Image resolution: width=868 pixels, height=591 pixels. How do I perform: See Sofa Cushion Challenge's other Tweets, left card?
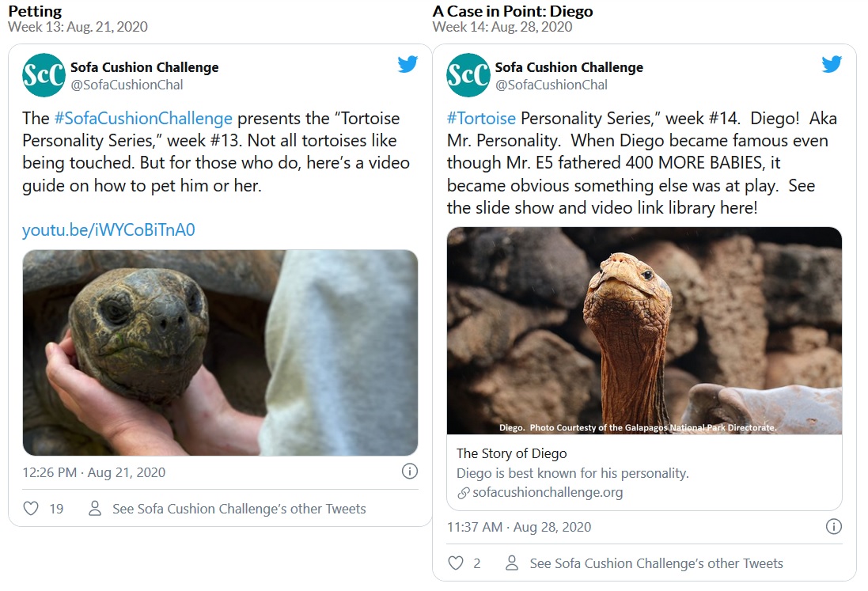click(239, 509)
